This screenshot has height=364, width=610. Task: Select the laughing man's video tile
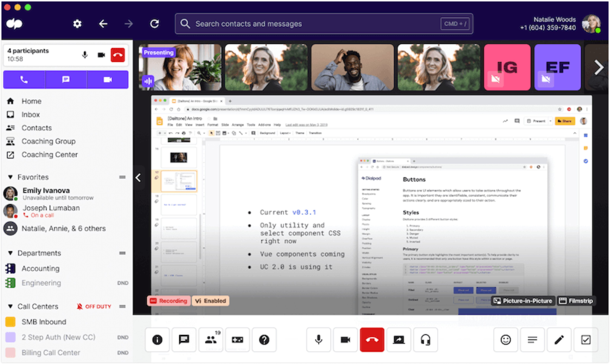352,67
